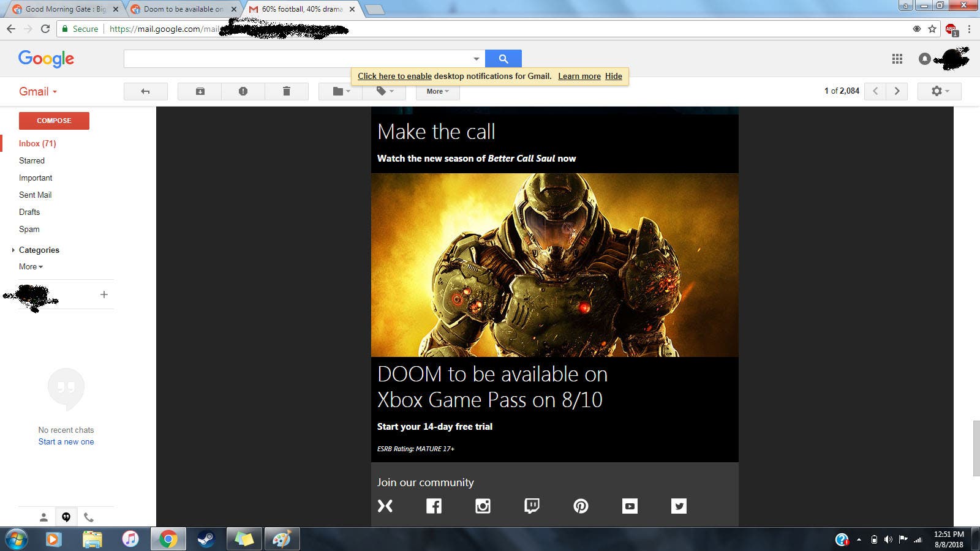This screenshot has width=980, height=551.
Task: Show search options dropdown arrow
Action: (x=476, y=59)
